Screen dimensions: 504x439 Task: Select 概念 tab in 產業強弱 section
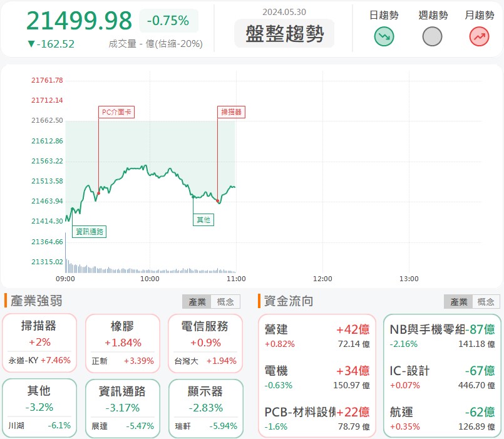(225, 302)
